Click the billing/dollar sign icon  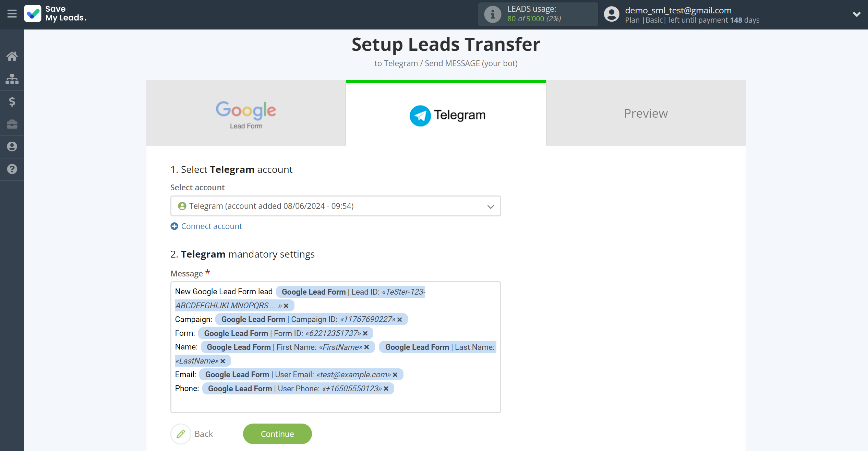[12, 102]
